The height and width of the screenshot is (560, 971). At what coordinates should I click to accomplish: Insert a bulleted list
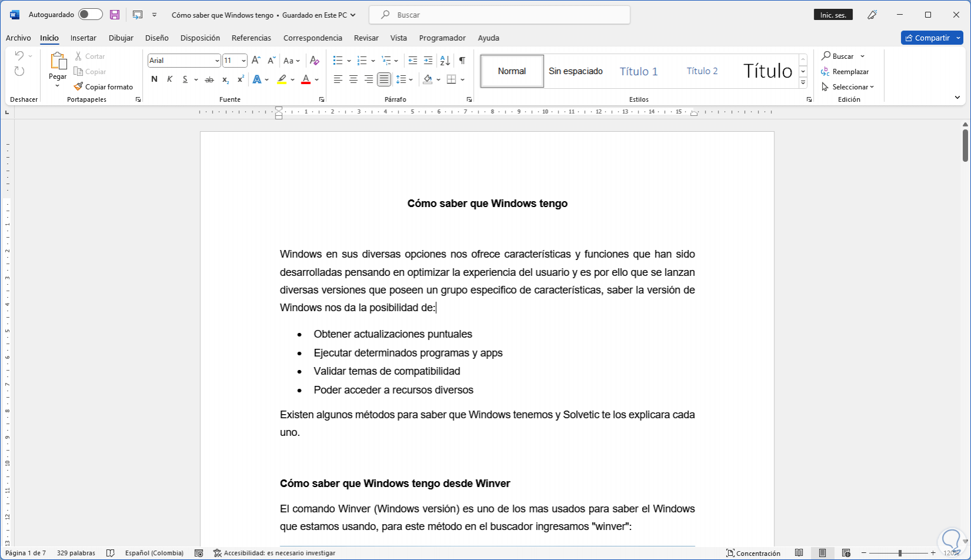tap(338, 61)
